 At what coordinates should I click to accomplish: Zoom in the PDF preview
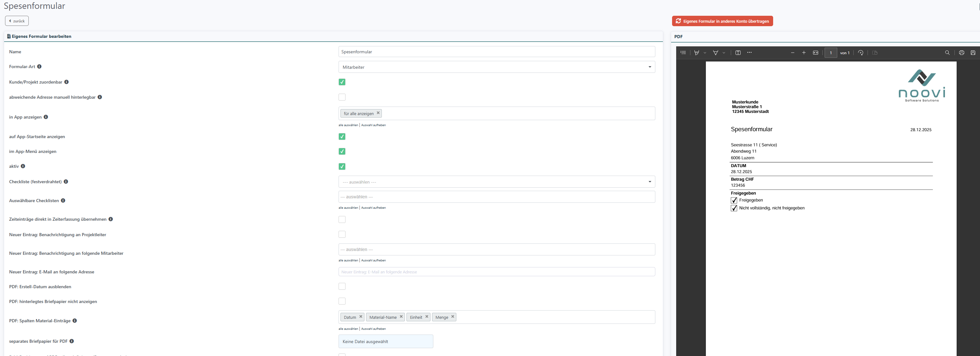tap(803, 53)
